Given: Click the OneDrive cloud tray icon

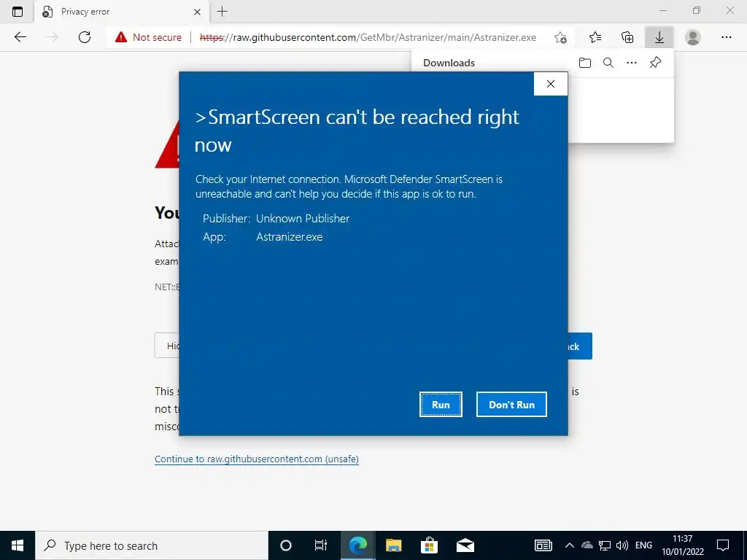Looking at the screenshot, I should (x=587, y=545).
